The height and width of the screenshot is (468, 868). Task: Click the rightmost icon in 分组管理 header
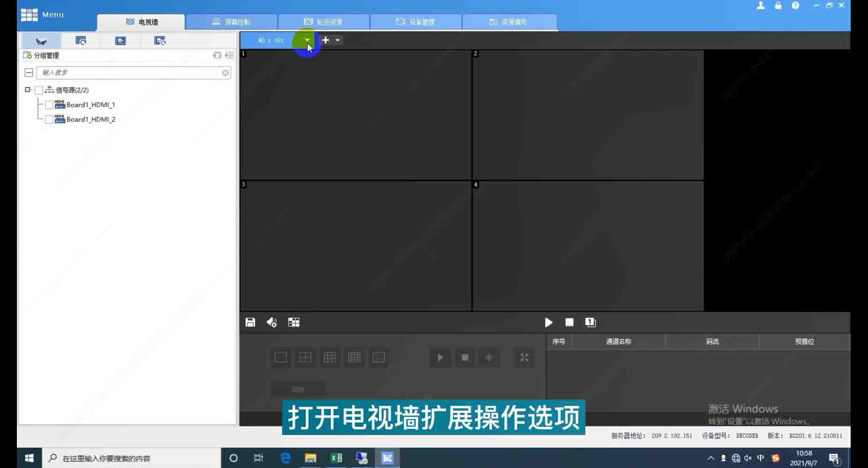click(x=229, y=55)
